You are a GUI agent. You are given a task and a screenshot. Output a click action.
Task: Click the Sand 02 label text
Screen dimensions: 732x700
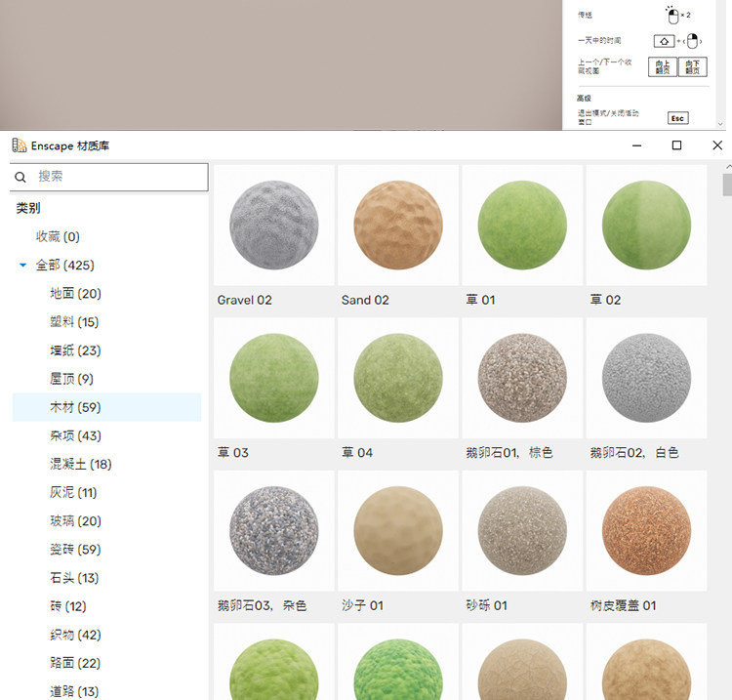pyautogui.click(x=365, y=301)
